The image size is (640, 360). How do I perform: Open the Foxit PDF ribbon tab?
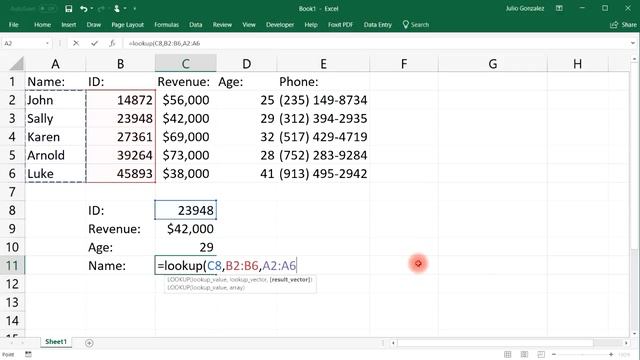coord(340,25)
